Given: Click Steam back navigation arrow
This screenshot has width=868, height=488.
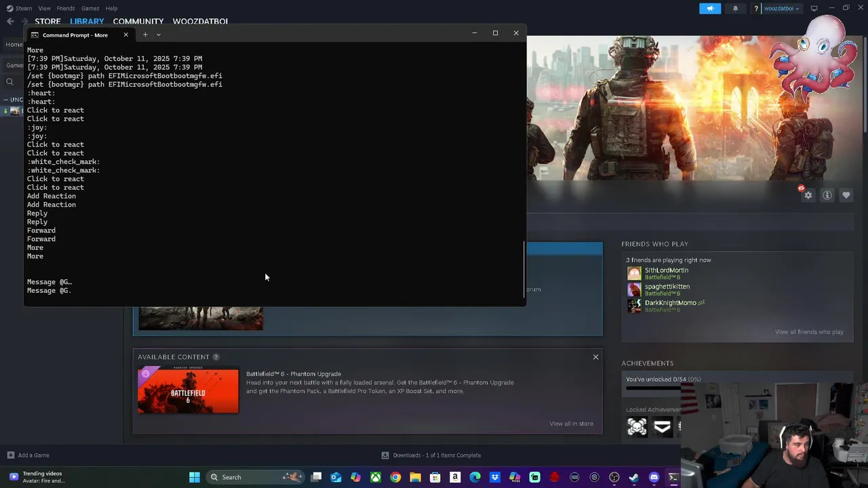Looking at the screenshot, I should (10, 22).
